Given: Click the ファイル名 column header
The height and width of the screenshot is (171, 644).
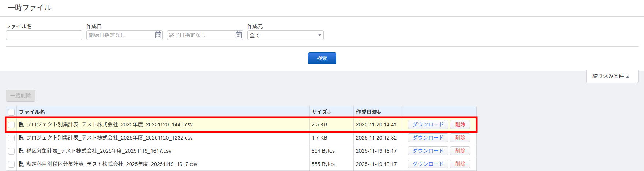Looking at the screenshot, I should coord(32,112).
